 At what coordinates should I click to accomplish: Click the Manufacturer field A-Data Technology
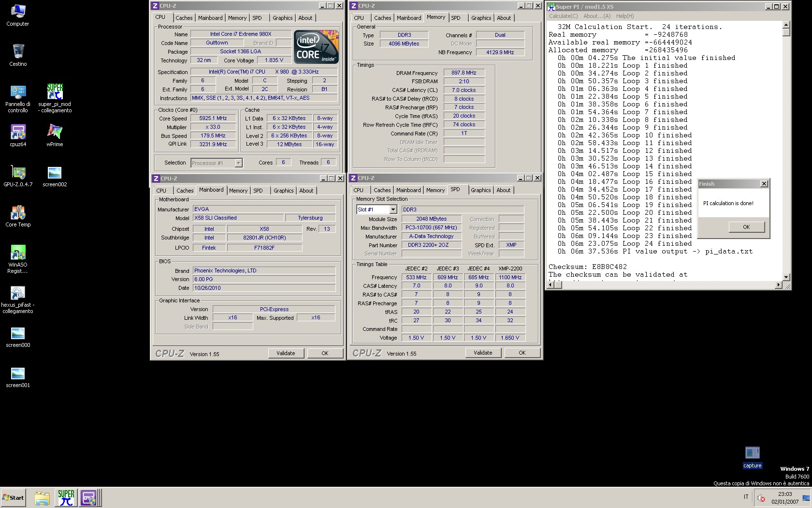431,237
